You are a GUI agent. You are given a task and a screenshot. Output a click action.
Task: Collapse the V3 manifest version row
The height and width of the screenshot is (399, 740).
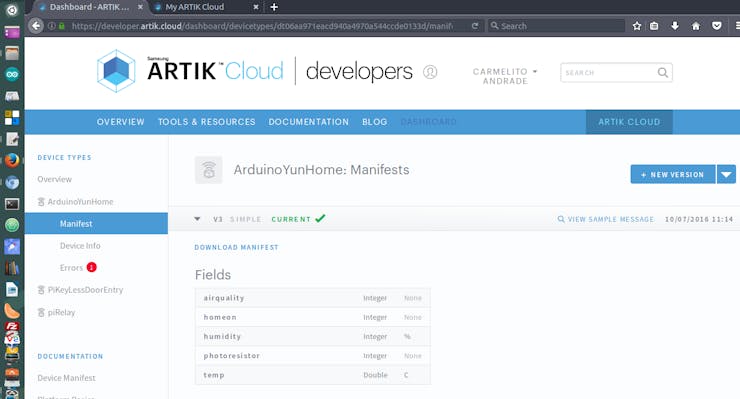197,219
